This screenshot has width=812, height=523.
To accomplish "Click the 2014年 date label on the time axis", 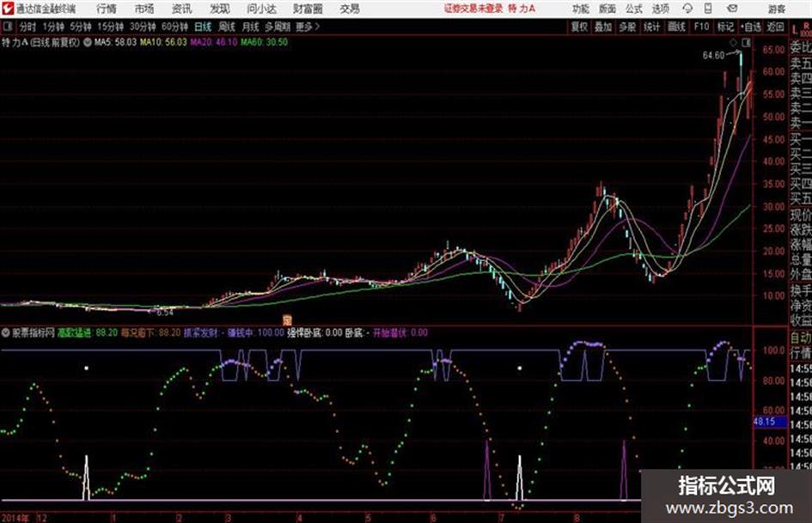I will pyautogui.click(x=15, y=518).
